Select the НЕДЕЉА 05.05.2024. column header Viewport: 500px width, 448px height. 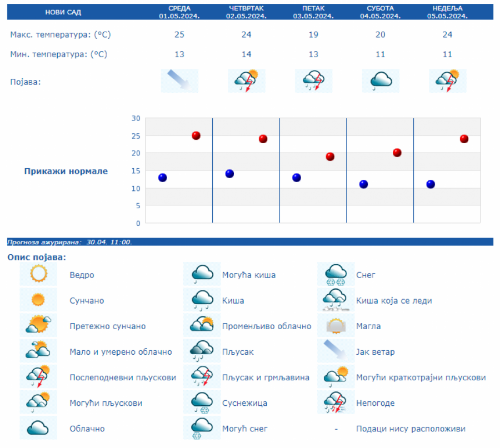click(447, 12)
